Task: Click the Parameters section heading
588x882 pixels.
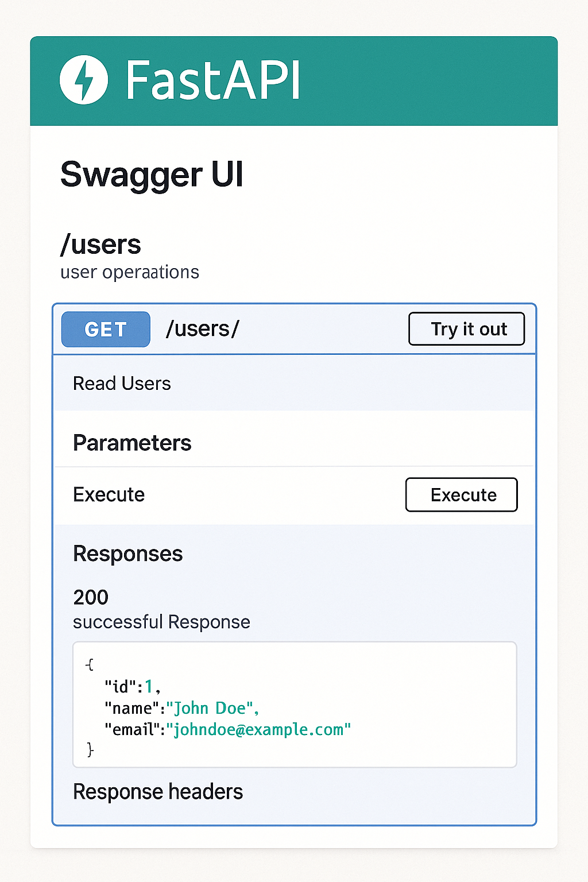Action: 132,443
